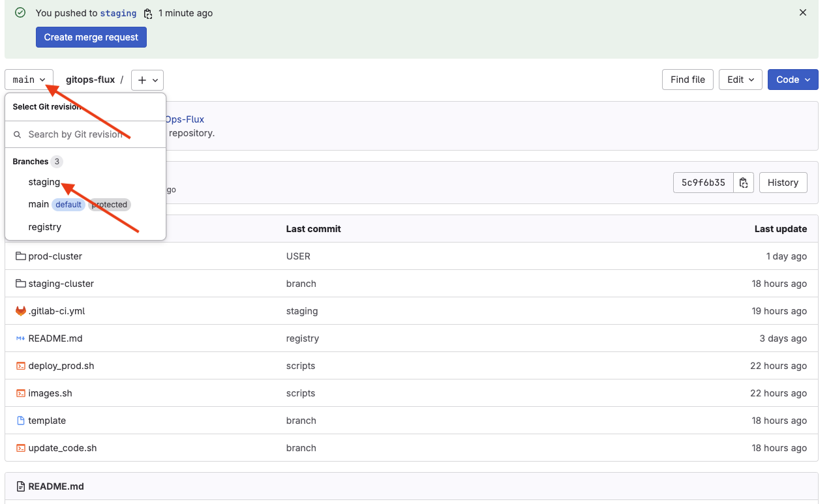Open the scripts commit of images.sh

click(x=301, y=393)
